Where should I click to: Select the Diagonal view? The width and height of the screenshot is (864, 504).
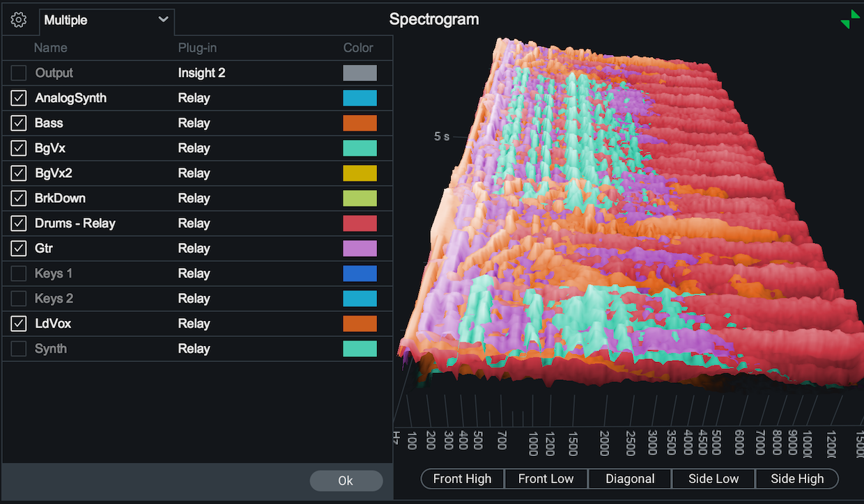(x=630, y=479)
